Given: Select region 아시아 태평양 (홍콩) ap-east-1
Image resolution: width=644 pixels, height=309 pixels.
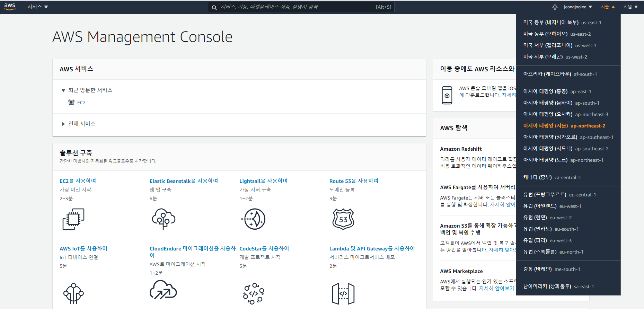Looking at the screenshot, I should 568,91.
